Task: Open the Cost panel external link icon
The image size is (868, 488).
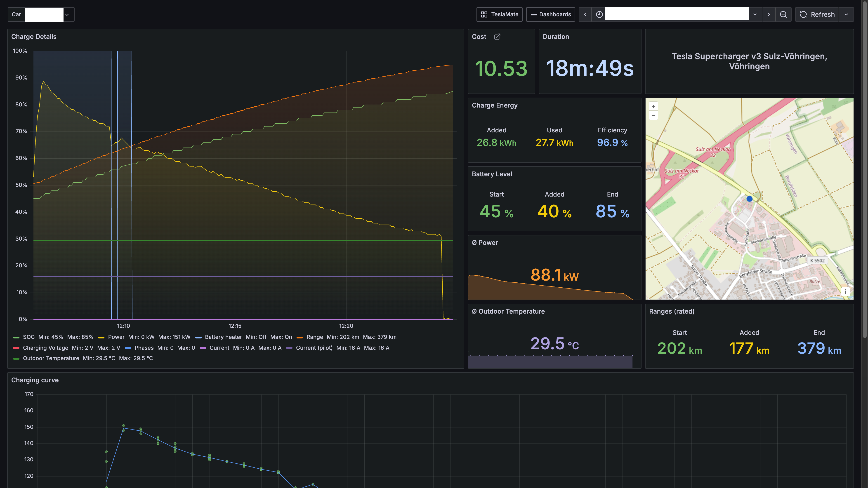Action: tap(497, 37)
